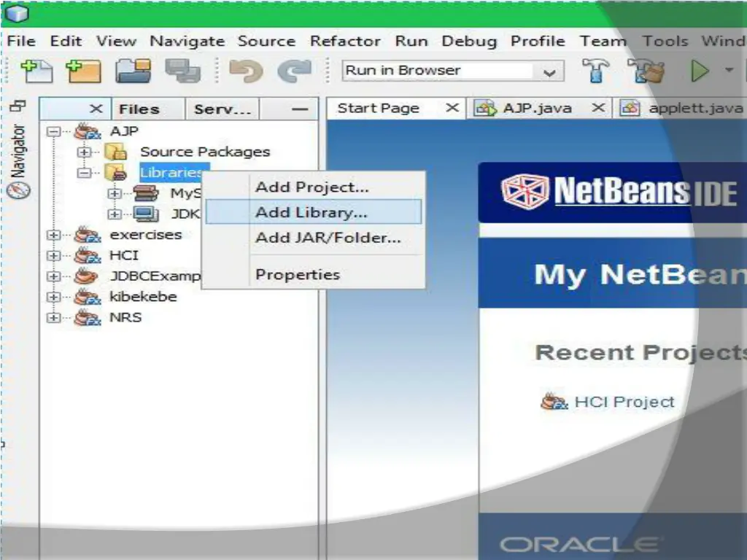Screen dimensions: 747x560
Task: Click the AJP project coffee cup icon
Action: [x=88, y=131]
